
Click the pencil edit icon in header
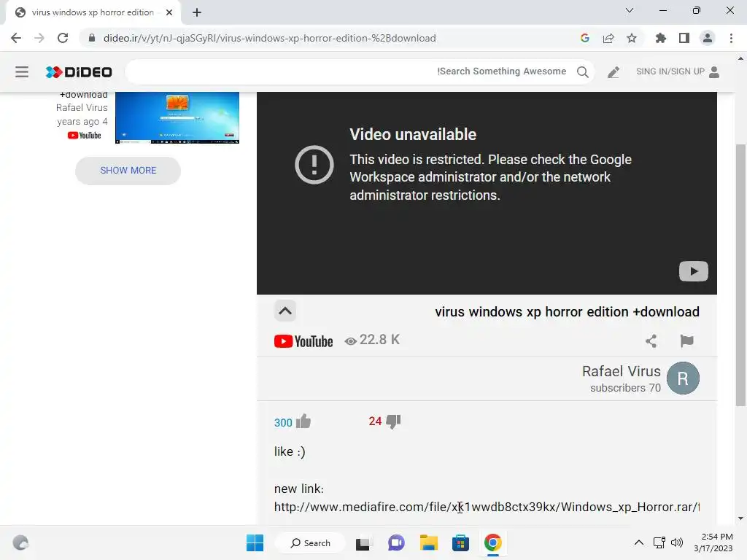click(613, 72)
